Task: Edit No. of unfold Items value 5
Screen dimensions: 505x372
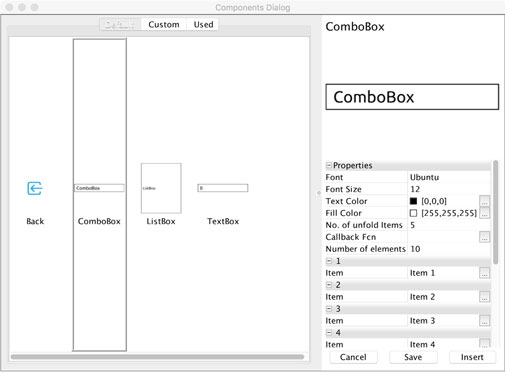Action: point(449,225)
